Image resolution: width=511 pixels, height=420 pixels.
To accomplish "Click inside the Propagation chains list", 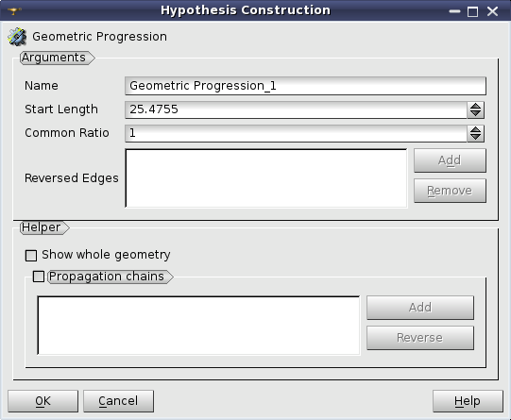I will [x=198, y=326].
